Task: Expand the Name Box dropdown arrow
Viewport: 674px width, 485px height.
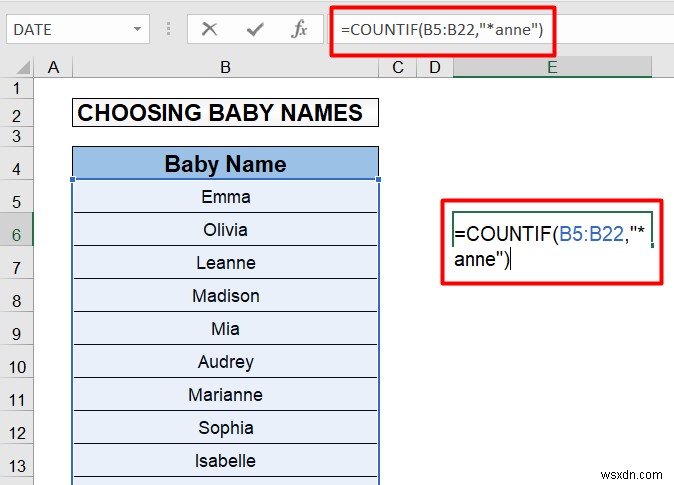Action: click(137, 29)
